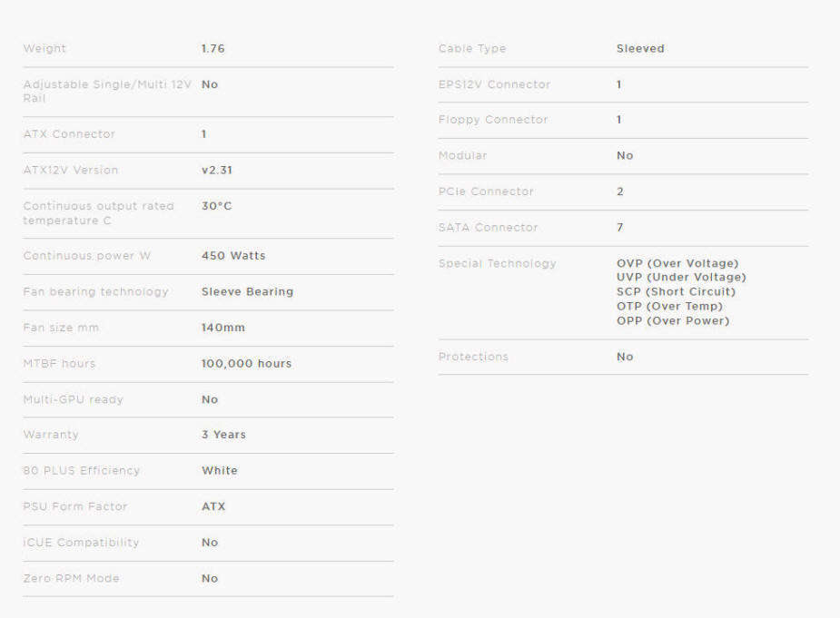The height and width of the screenshot is (618, 840).
Task: Click the PSU Form Factor label
Action: (75, 506)
